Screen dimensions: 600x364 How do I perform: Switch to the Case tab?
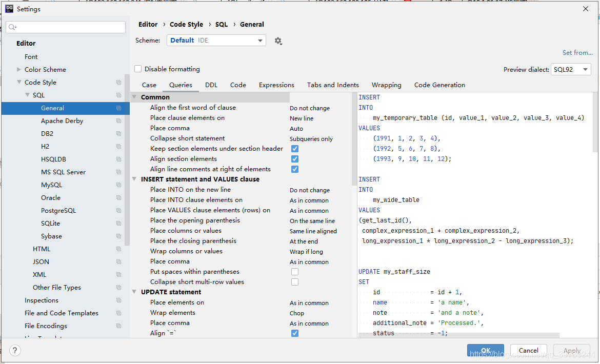coord(149,85)
